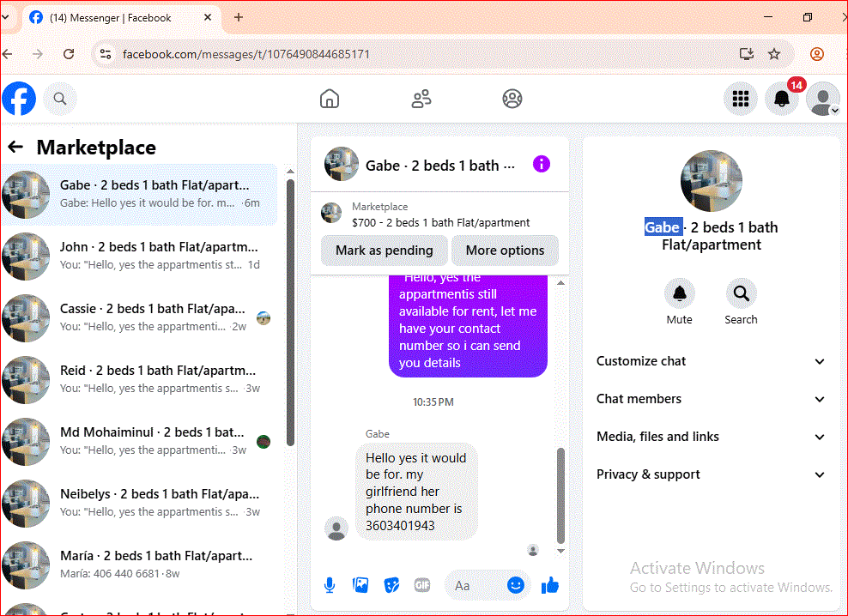Click large listing thumbnail in info panel

[712, 181]
